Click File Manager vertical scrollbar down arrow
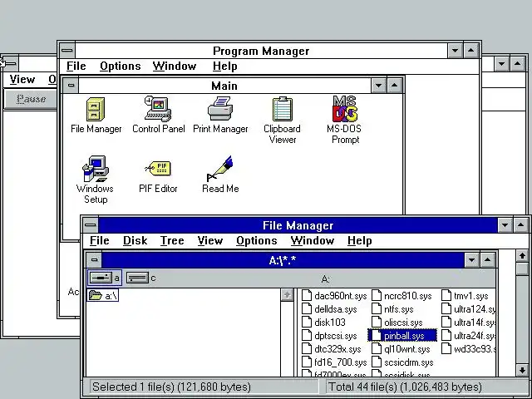The image size is (532, 399). pos(522,370)
